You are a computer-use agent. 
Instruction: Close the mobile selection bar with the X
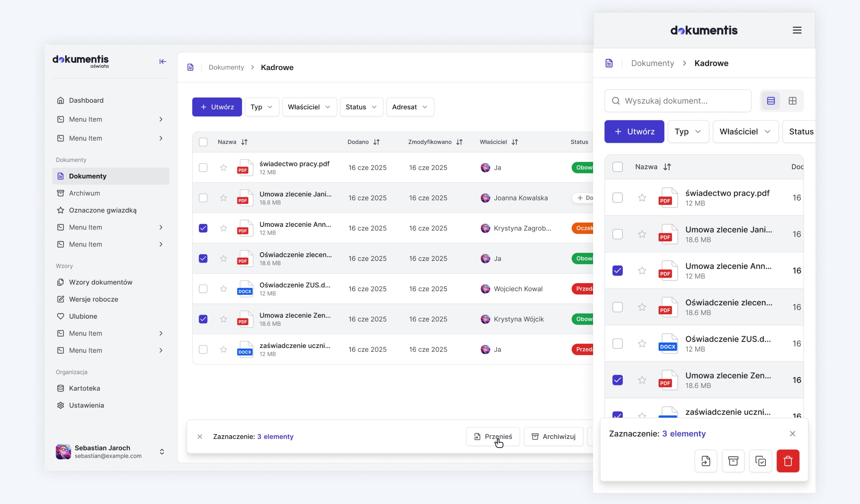793,434
